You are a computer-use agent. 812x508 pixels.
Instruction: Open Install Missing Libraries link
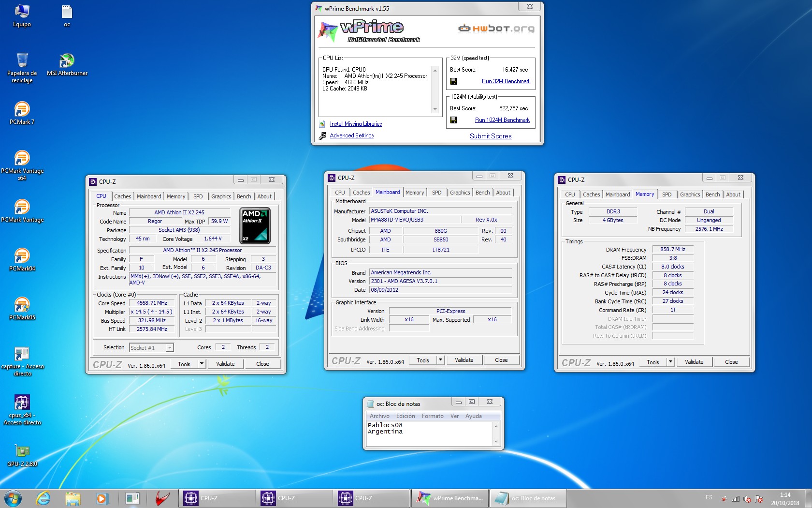[x=356, y=124]
